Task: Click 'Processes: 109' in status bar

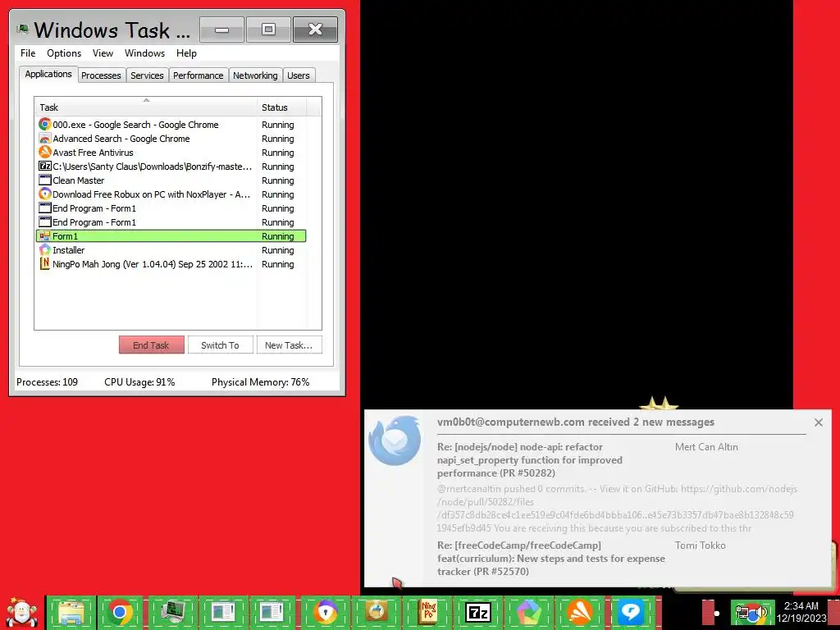Action: pos(47,382)
